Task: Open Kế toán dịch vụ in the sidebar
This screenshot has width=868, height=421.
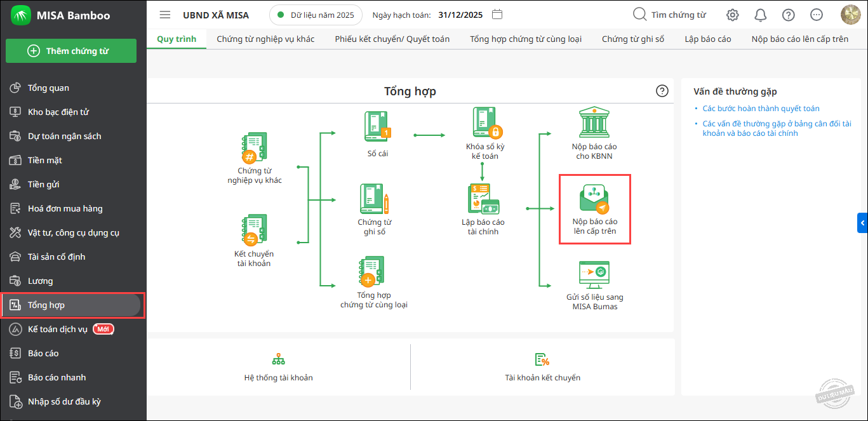Action: pos(73,330)
